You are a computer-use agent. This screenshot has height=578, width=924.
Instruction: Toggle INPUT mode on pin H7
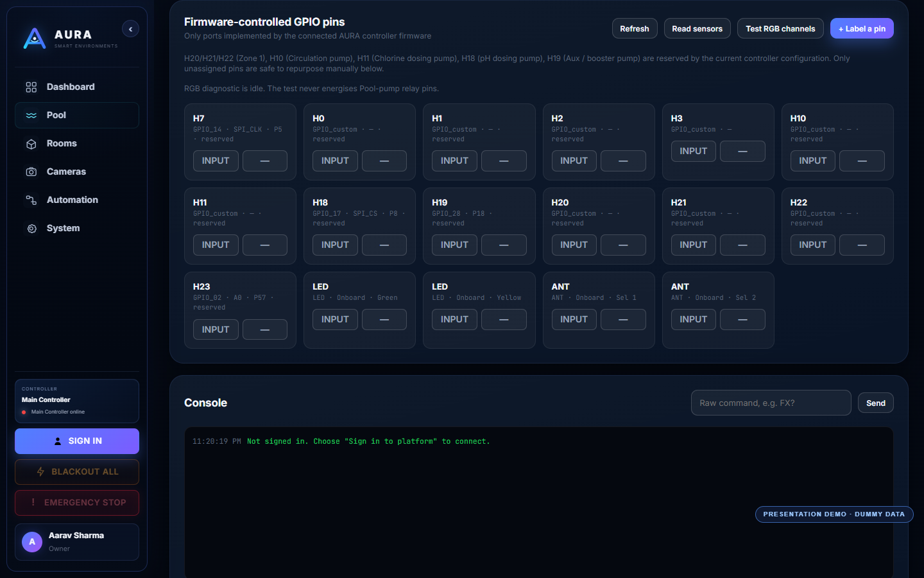[x=216, y=161]
